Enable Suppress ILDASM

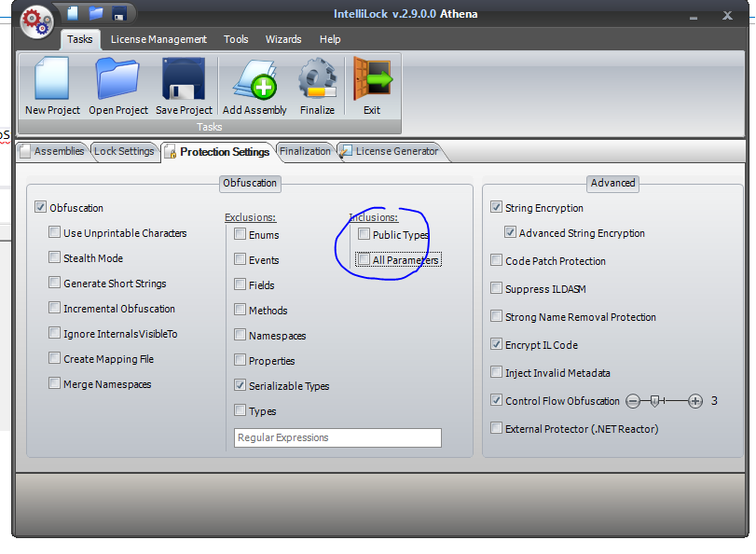point(496,288)
